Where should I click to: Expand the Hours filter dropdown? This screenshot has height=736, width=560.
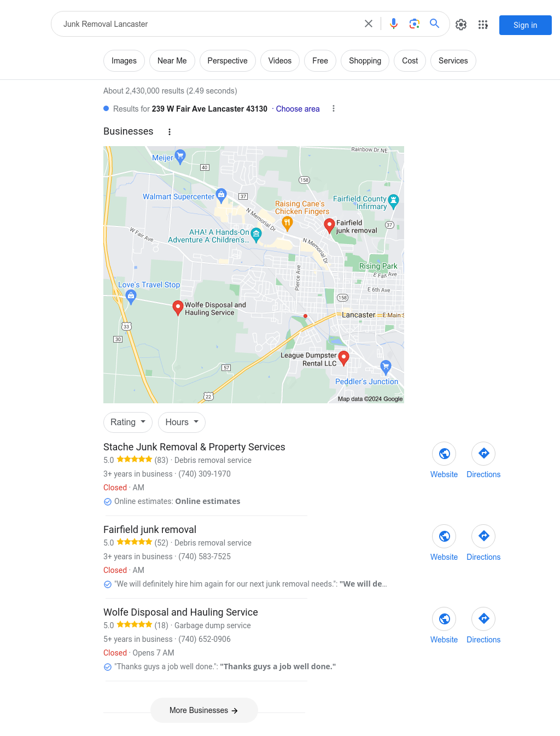click(x=182, y=422)
